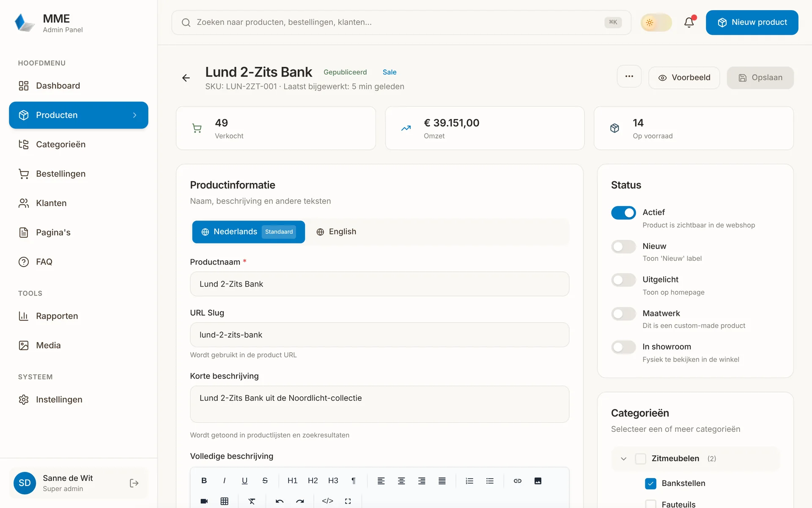This screenshot has width=812, height=508.
Task: Toggle the light/dark theme switch
Action: click(656, 22)
